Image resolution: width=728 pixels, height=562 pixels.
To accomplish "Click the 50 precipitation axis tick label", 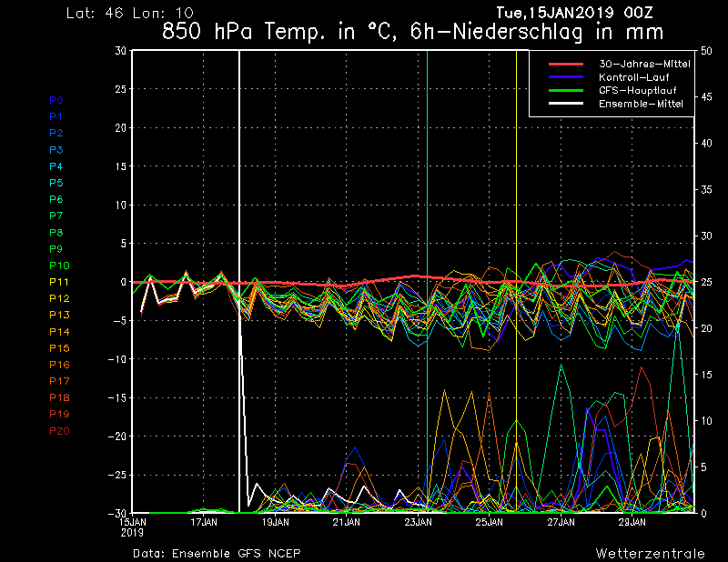I will point(706,51).
